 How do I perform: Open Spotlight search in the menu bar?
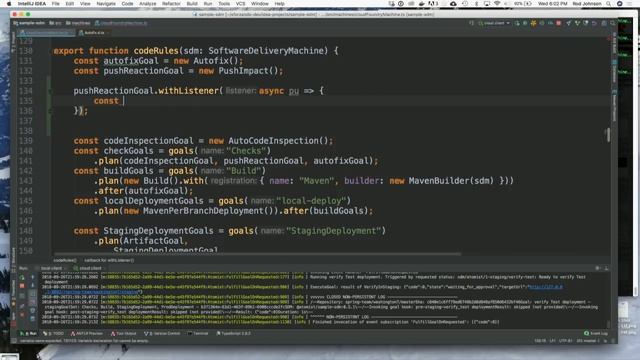point(609,4)
